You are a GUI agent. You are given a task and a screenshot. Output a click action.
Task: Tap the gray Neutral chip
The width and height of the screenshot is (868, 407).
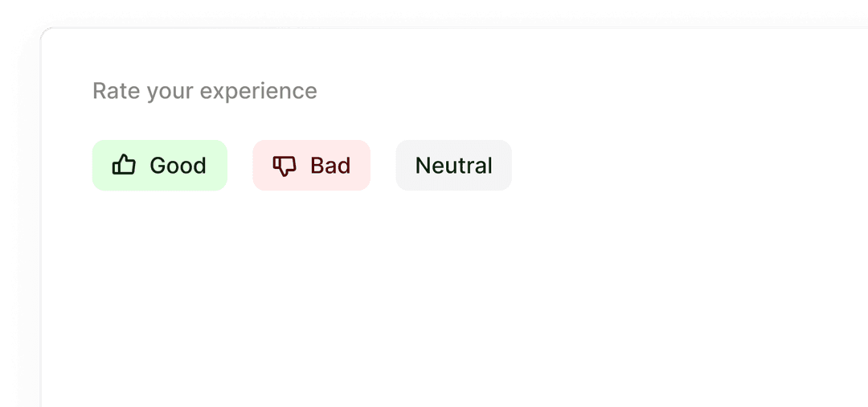[x=453, y=166]
